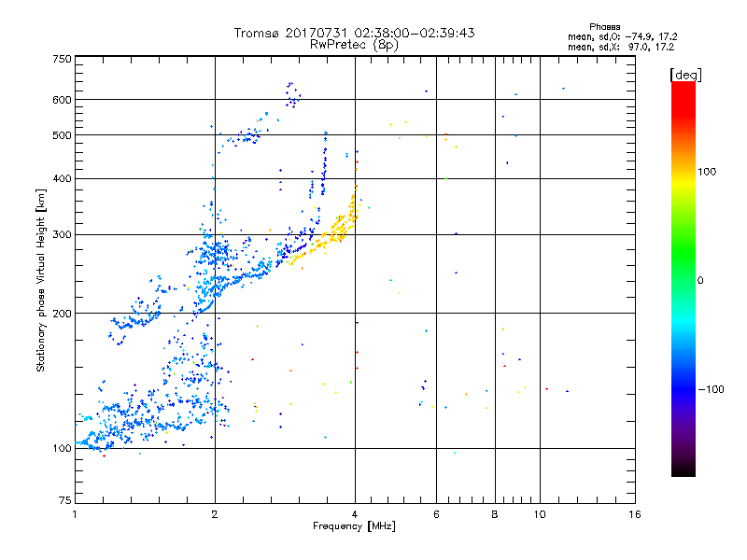Click the '-100' label on the colorbar
This screenshot has width=747, height=560.
(711, 389)
